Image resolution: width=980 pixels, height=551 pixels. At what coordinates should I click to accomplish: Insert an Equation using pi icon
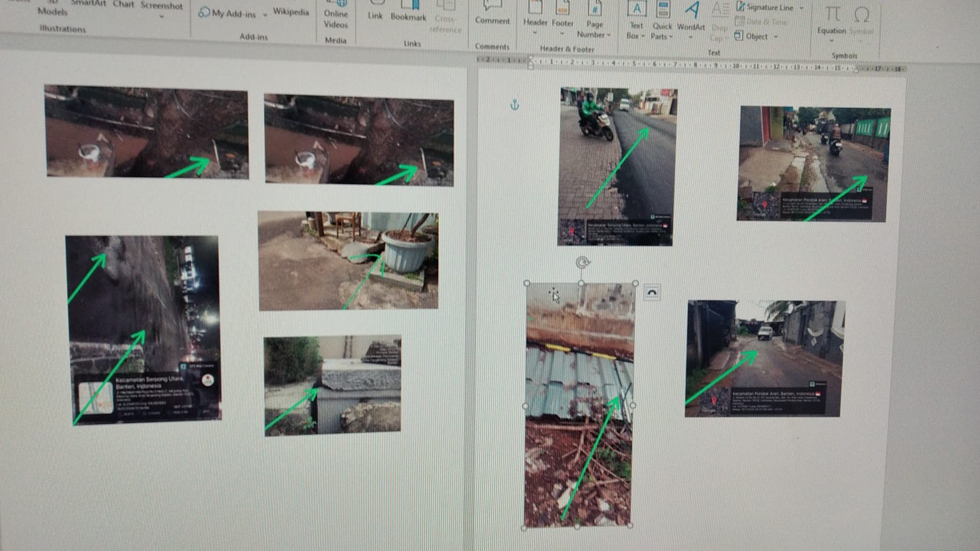[x=832, y=15]
